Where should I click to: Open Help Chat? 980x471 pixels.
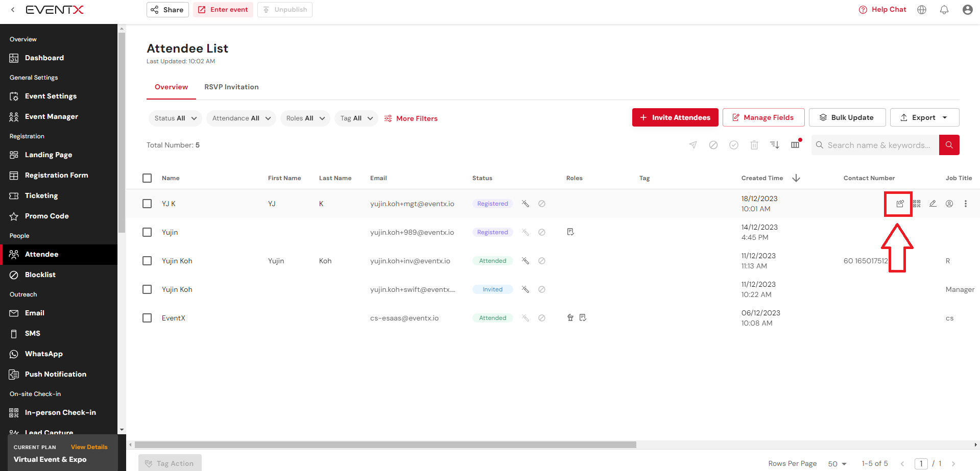click(882, 10)
